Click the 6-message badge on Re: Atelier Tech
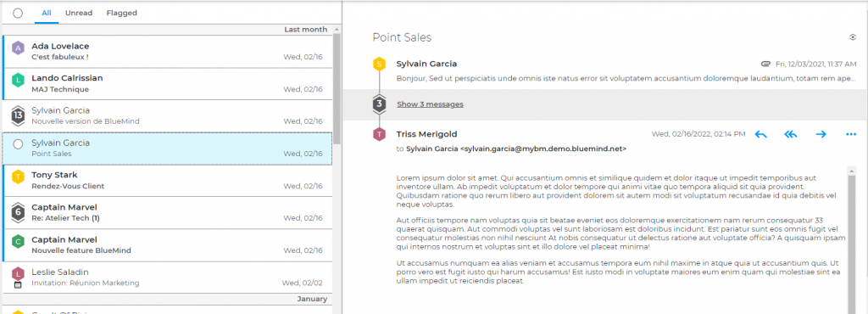This screenshot has width=868, height=314. click(19, 212)
